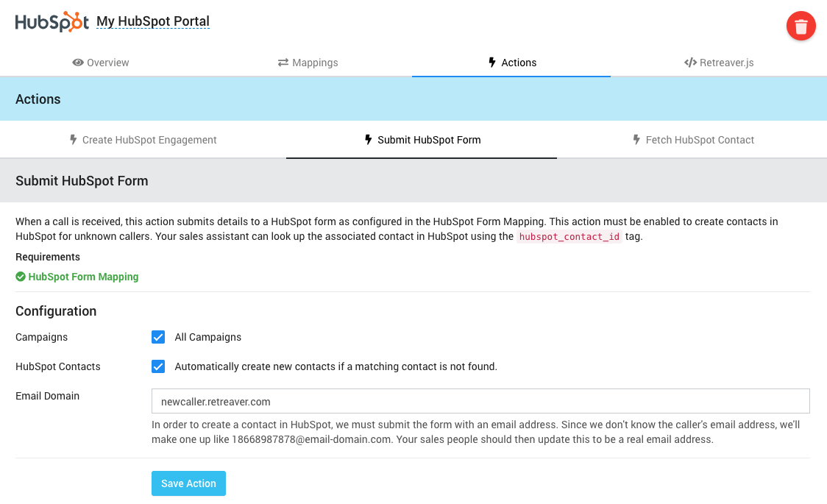
Task: Open the HubSpot Form Mapping requirement link
Action: pos(83,277)
